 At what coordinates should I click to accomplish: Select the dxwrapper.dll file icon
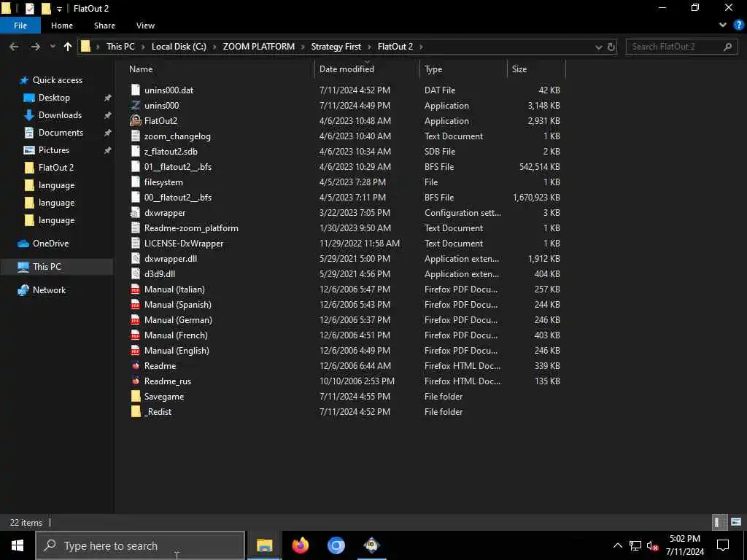click(x=135, y=259)
